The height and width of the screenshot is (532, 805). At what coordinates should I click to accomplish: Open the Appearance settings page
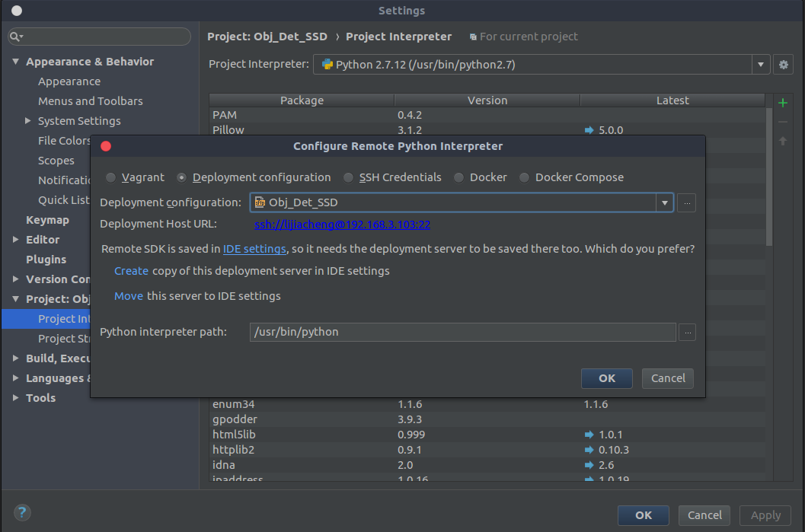69,81
